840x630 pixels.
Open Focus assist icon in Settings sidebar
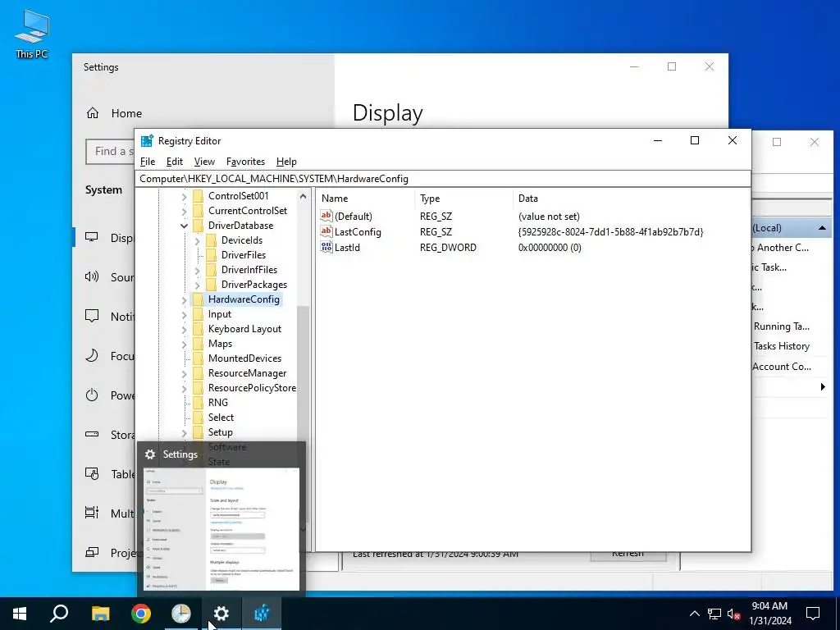point(92,356)
